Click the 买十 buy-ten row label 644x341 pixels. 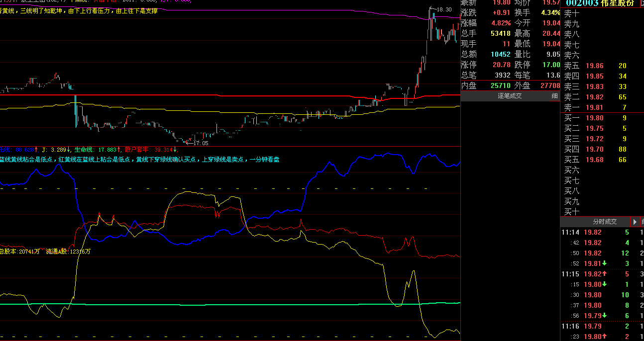pos(571,212)
